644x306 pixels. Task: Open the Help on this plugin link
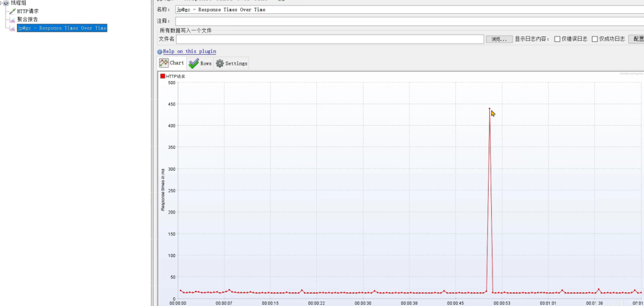pos(190,52)
